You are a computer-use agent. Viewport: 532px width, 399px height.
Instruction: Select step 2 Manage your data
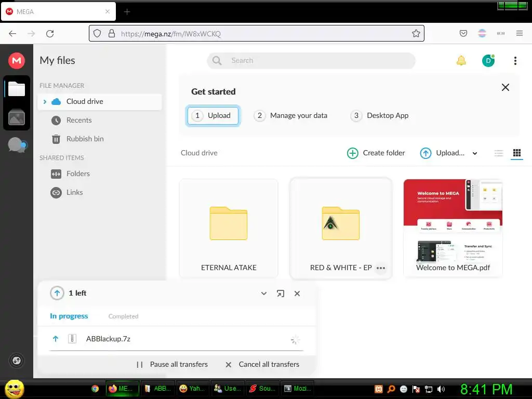pos(290,116)
